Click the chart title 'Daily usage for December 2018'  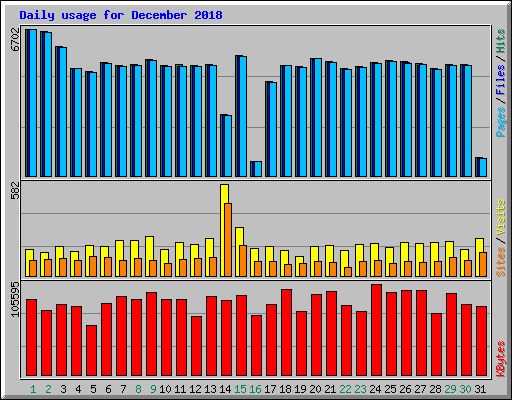(x=121, y=15)
